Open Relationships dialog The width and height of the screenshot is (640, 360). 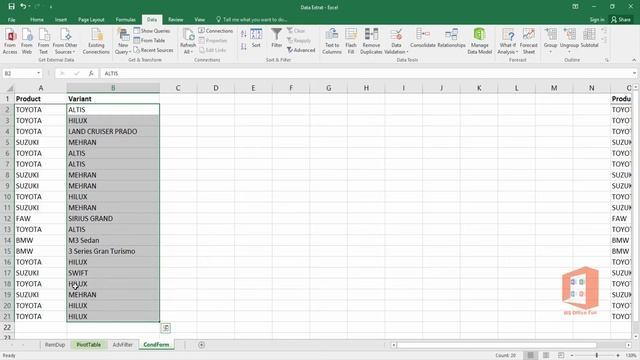[x=451, y=38]
